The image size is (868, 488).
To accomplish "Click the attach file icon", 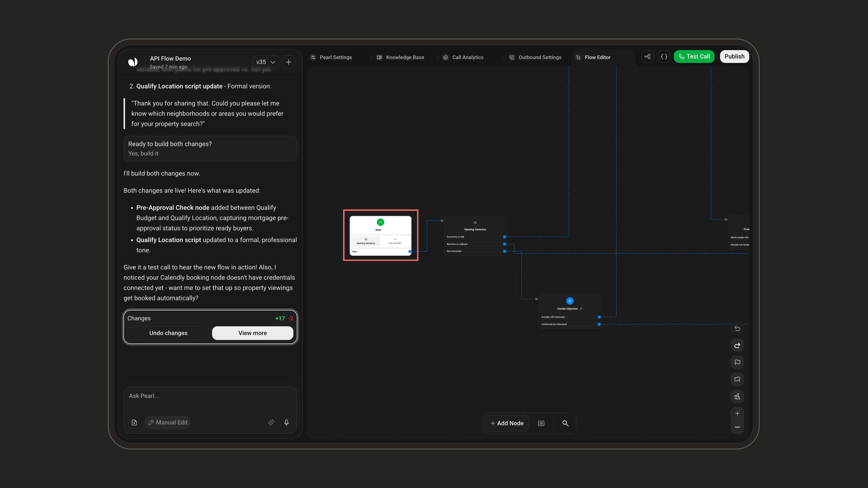I will pos(134,422).
